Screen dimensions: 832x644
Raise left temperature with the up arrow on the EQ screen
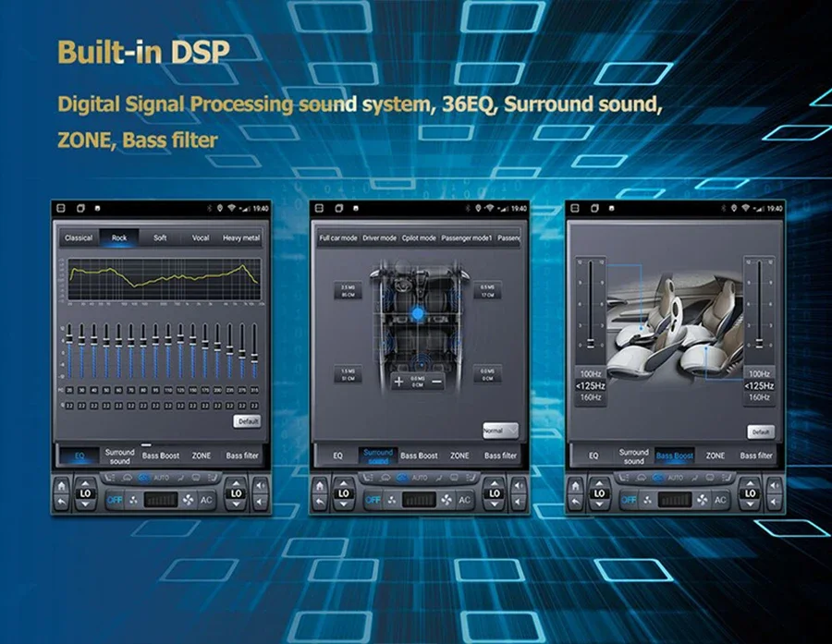(85, 482)
